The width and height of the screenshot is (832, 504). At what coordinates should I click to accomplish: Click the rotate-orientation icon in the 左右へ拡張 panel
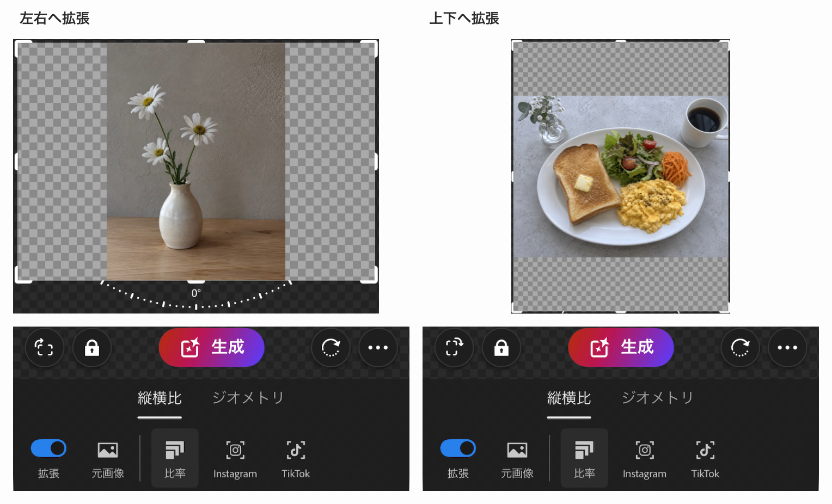click(x=45, y=347)
